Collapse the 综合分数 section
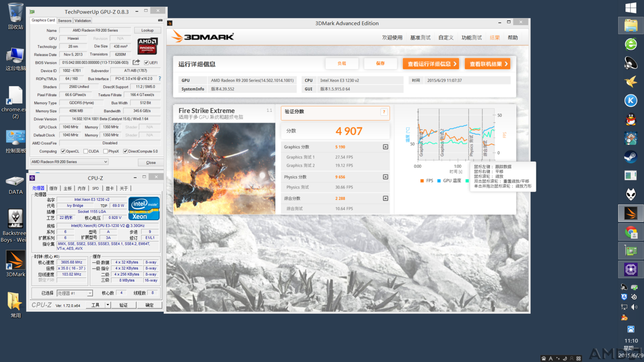Image resolution: width=644 pixels, height=362 pixels. point(386,198)
